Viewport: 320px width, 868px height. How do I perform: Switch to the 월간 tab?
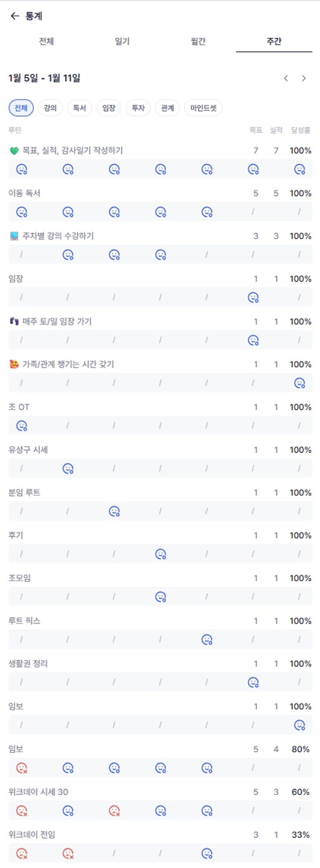pos(198,41)
